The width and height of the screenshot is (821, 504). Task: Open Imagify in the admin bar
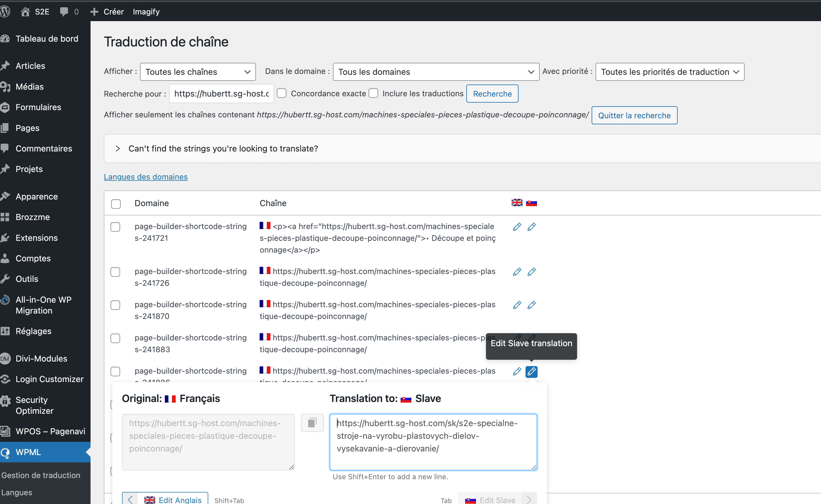146,12
